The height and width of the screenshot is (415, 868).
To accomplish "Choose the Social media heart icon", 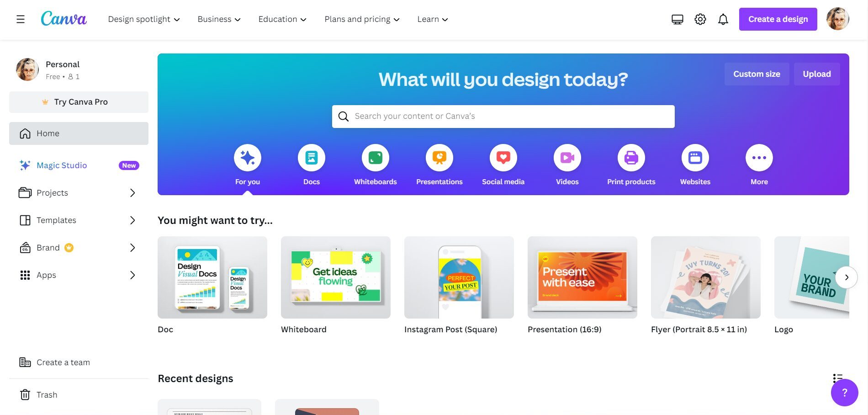I will (x=503, y=158).
